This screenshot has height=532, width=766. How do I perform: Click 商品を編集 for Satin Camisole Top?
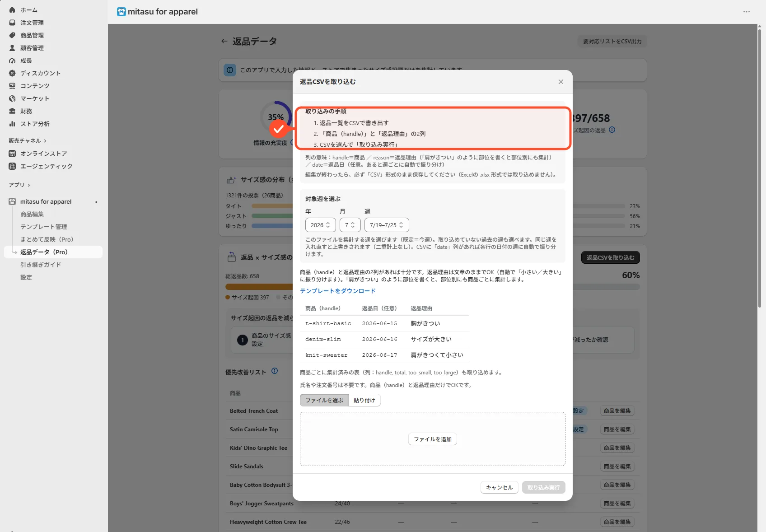pos(617,429)
